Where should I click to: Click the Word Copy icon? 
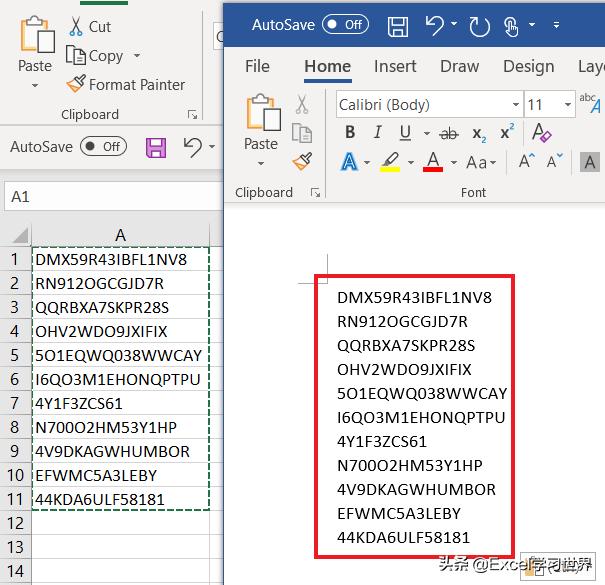click(302, 133)
